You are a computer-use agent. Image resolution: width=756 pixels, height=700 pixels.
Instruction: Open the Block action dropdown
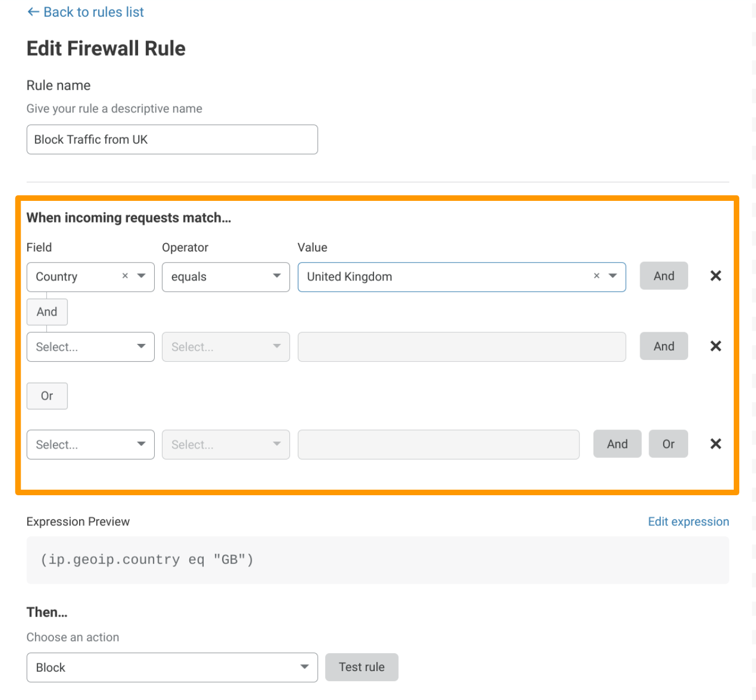[x=171, y=668]
